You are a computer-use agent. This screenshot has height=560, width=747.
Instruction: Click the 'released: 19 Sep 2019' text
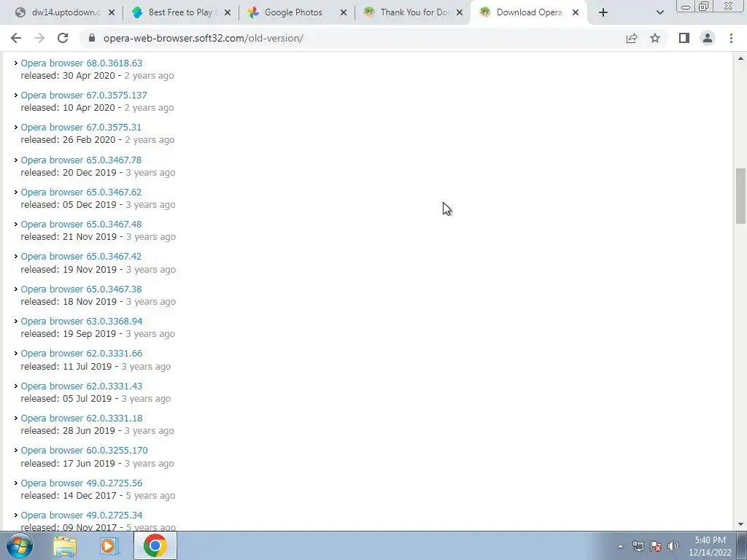[x=68, y=334]
